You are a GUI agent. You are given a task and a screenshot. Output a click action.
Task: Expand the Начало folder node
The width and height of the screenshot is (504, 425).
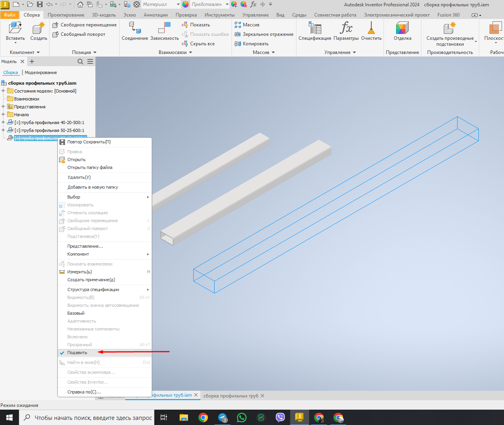[x=3, y=115]
